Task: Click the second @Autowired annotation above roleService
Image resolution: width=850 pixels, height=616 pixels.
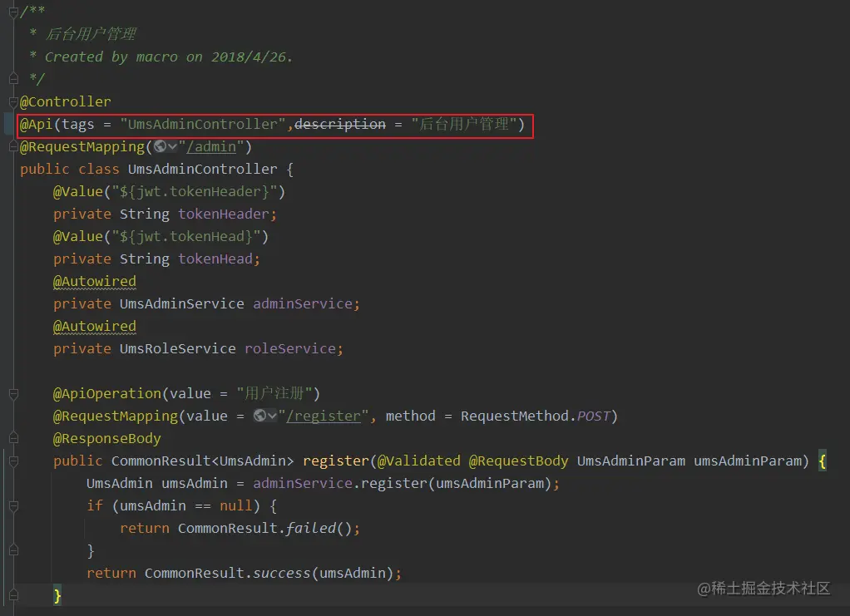Action: [95, 326]
